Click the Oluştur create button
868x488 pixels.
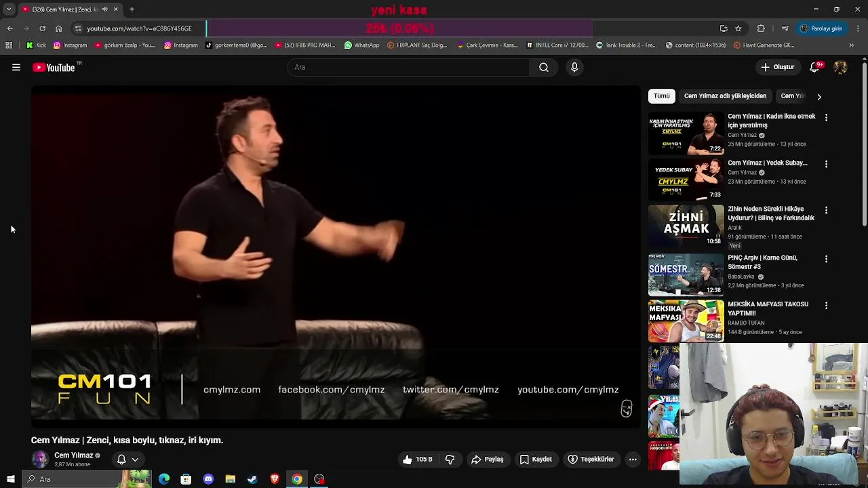click(x=777, y=67)
